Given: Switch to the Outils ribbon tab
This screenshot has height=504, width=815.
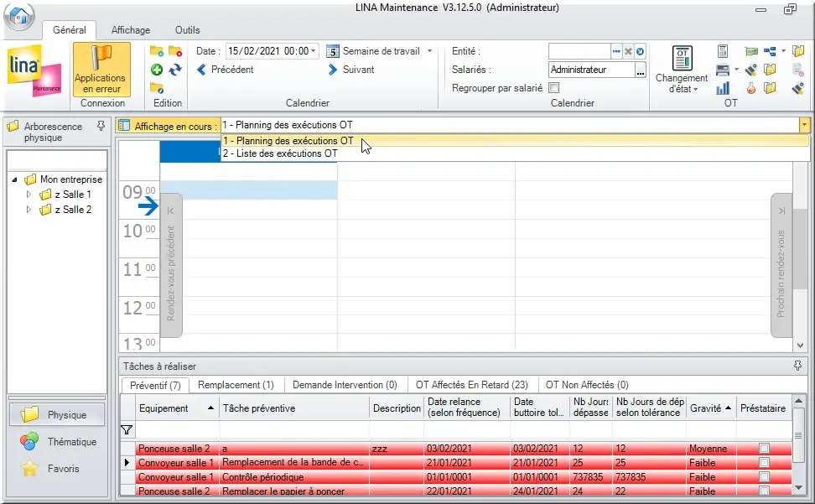Looking at the screenshot, I should point(188,30).
